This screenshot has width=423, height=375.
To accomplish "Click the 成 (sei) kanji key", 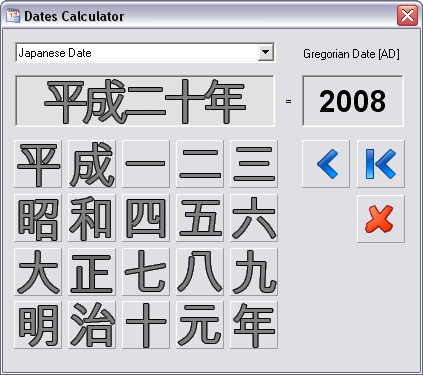I will click(x=92, y=164).
